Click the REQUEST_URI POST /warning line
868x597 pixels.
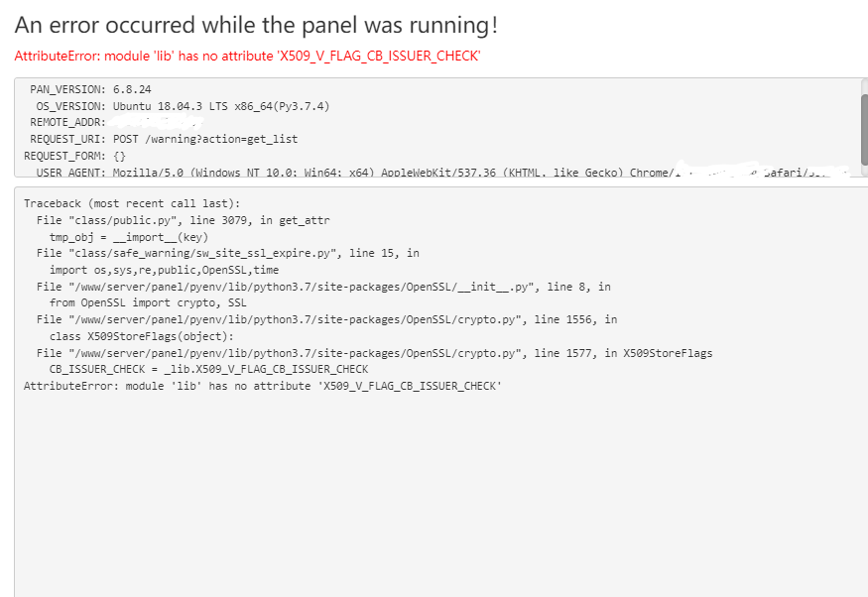point(164,139)
